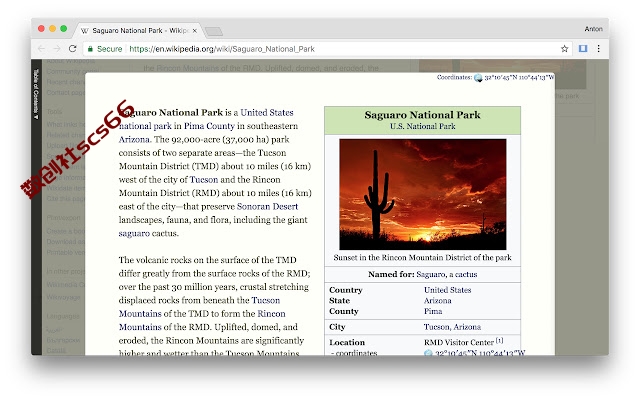The width and height of the screenshot is (640, 400).
Task: Open the Tucson Mountains link
Action: (x=199, y=307)
